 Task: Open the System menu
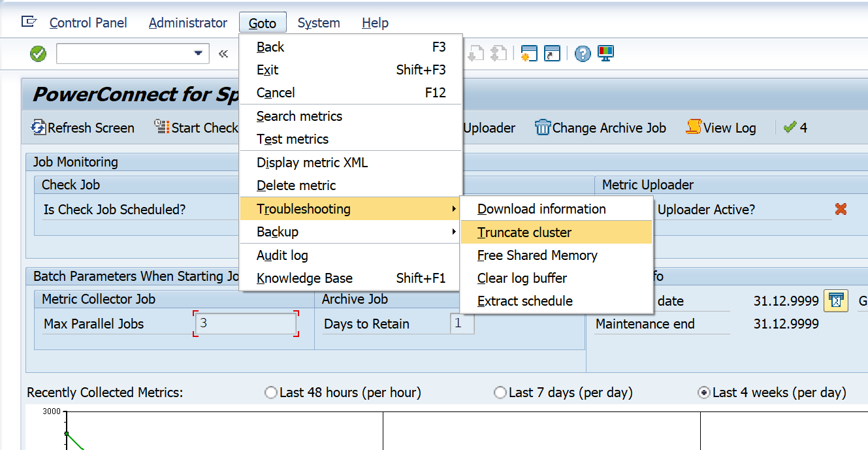[x=319, y=23]
